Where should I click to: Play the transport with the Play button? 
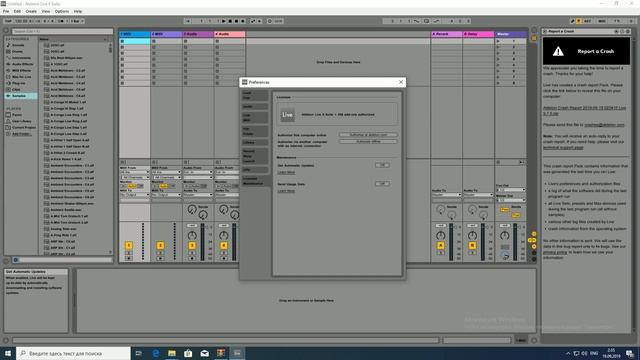pos(223,21)
